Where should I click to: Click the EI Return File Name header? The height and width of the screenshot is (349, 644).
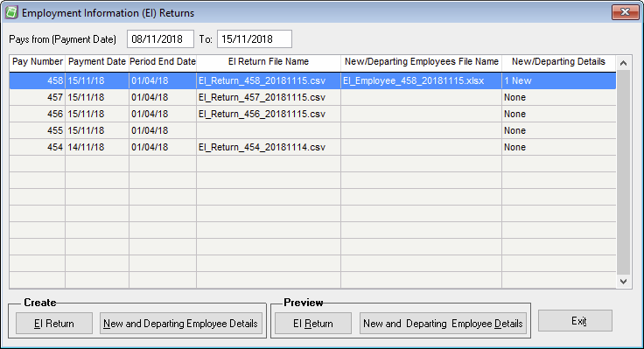coord(269,61)
